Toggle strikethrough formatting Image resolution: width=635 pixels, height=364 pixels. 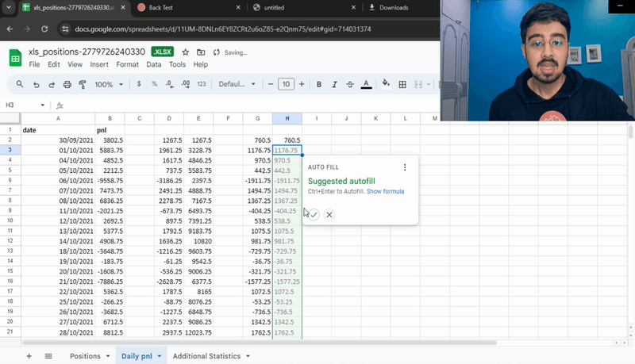pos(350,84)
